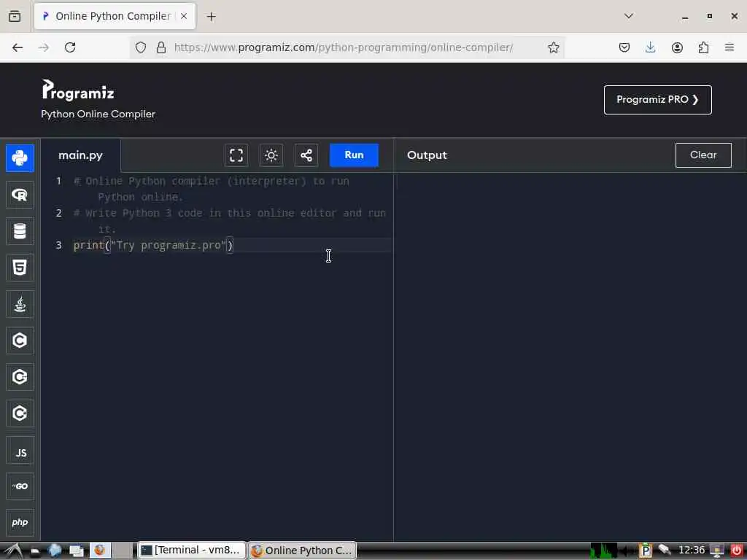The image size is (747, 560).
Task: Open the taskbar start menu icon
Action: coord(13,551)
